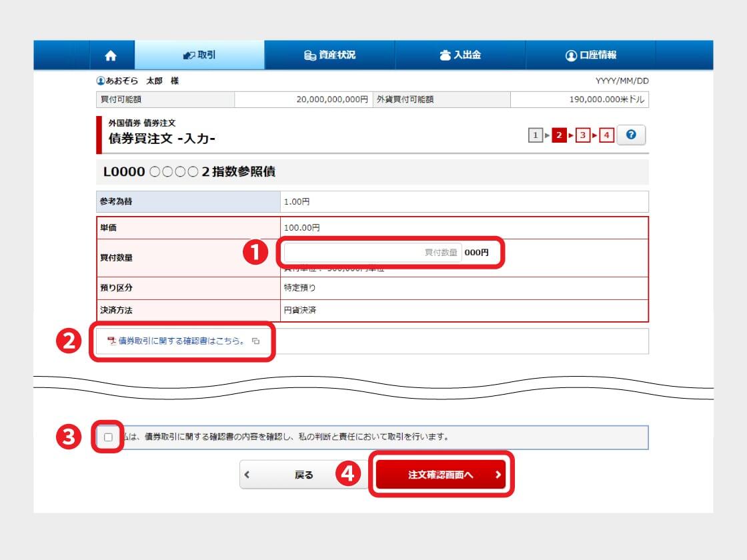Select the step 4 indicator box
Image resolution: width=747 pixels, height=560 pixels.
(606, 135)
